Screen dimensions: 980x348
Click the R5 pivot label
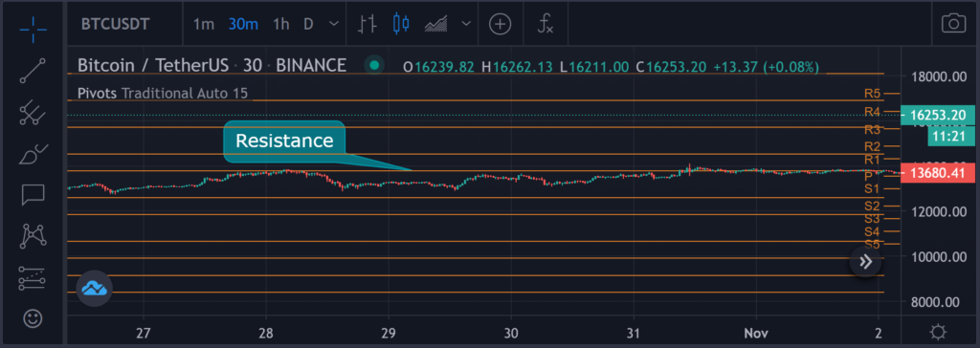click(873, 94)
